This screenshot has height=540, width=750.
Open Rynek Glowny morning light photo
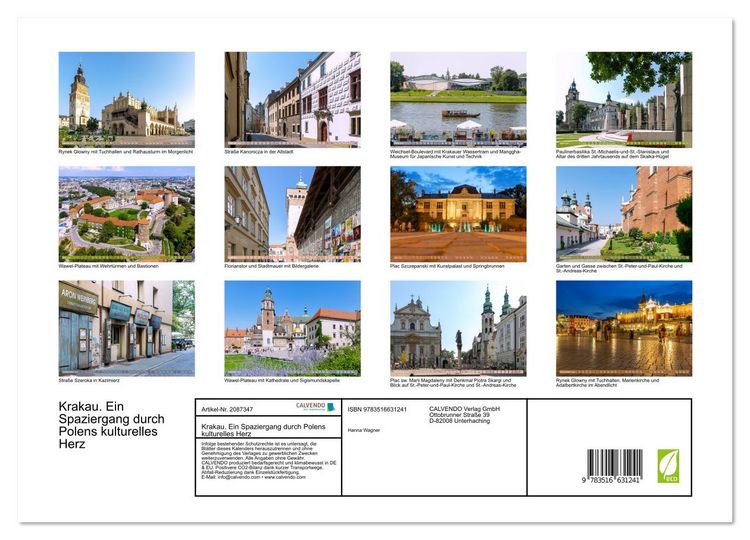pos(127,99)
